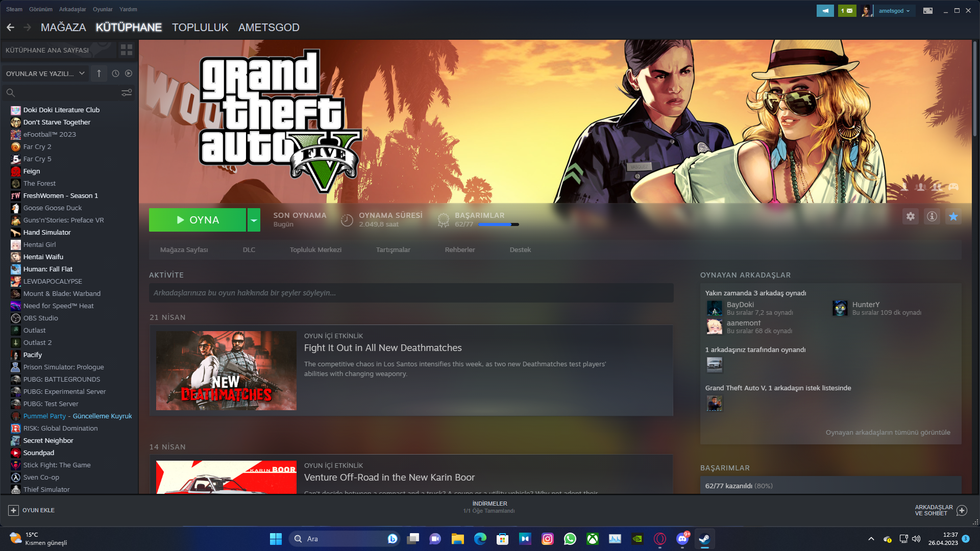Toggle GTA V favorite star

(x=952, y=216)
